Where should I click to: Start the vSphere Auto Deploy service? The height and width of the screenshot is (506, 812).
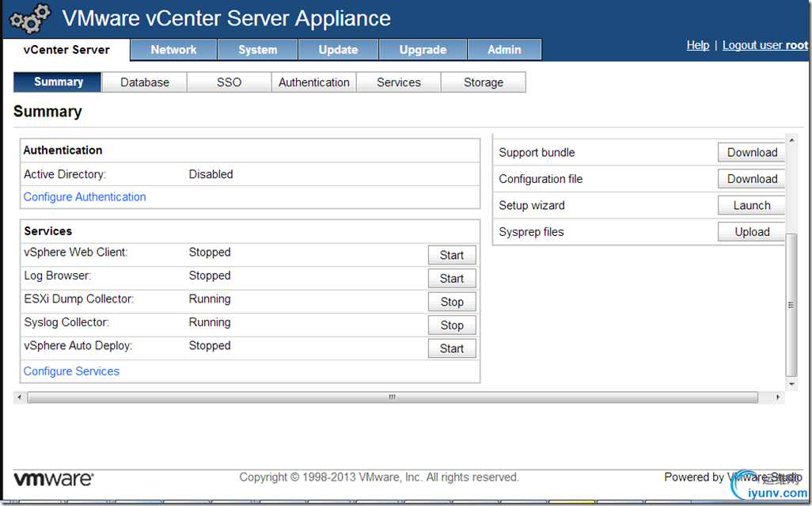coord(452,348)
